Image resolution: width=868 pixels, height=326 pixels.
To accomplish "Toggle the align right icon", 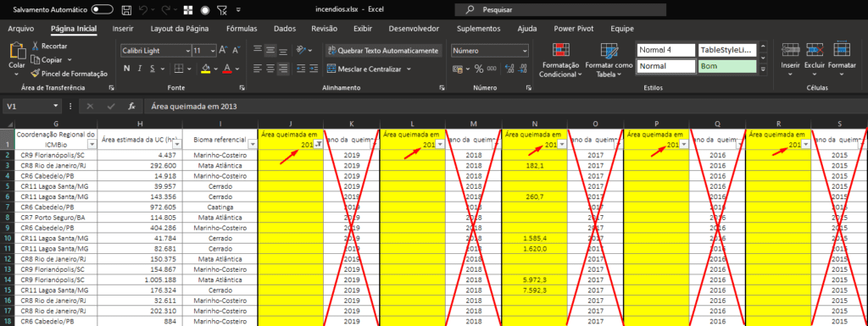I will [x=283, y=69].
